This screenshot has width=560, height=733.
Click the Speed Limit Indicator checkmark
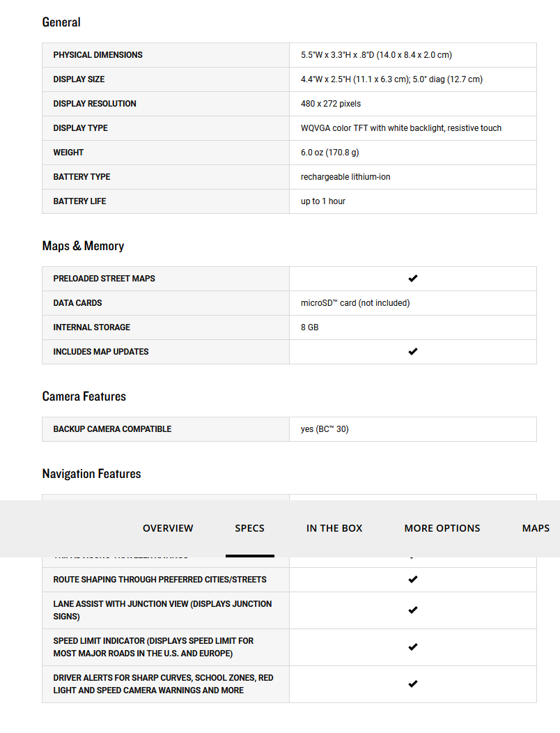413,647
